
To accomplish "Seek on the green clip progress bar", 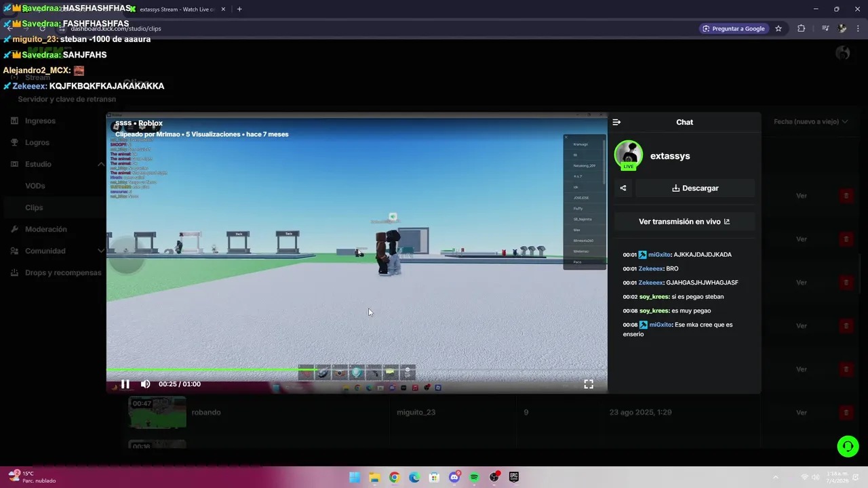I will 357,370.
